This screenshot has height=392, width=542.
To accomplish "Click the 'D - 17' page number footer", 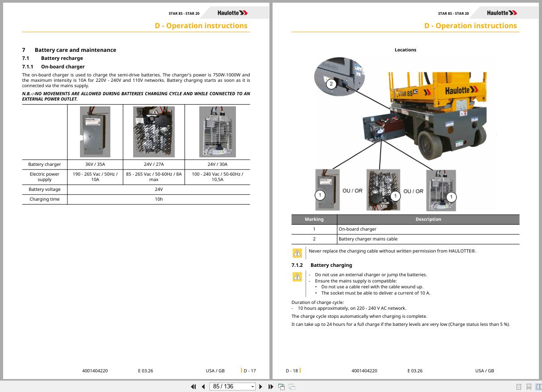I will [250, 371].
